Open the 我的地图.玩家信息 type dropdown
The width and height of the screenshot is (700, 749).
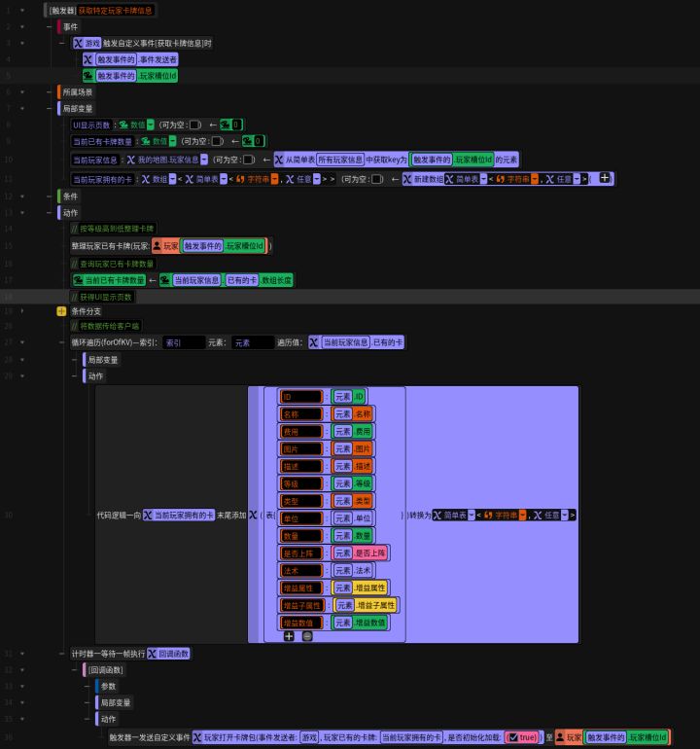click(204, 160)
